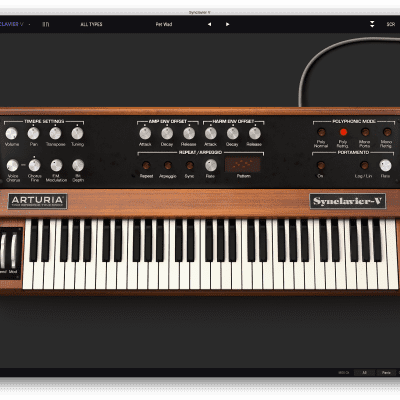
Task: Click the current preset name Fat Wad
Action: click(164, 24)
